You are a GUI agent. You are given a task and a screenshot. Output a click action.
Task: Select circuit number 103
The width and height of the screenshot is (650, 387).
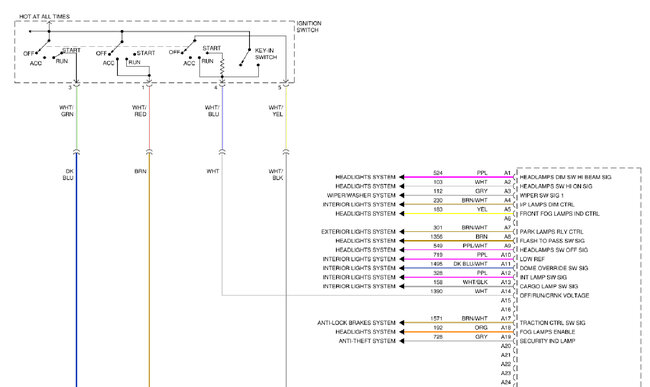pyautogui.click(x=438, y=182)
